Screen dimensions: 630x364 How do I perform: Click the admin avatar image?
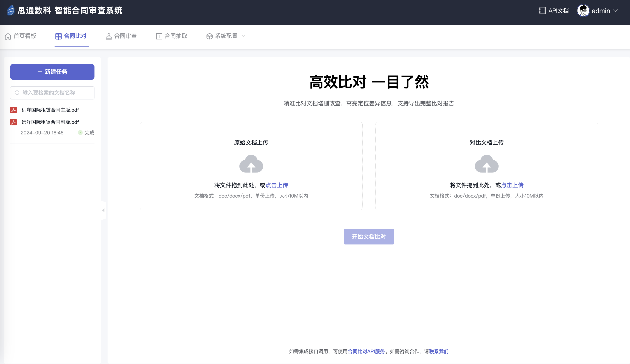[x=583, y=11]
